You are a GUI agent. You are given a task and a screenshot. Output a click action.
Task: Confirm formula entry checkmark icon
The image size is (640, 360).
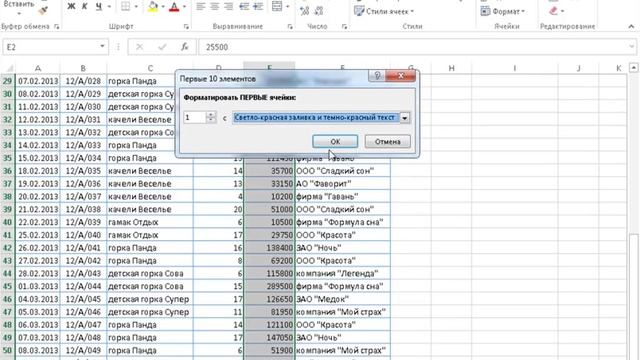pyautogui.click(x=162, y=47)
